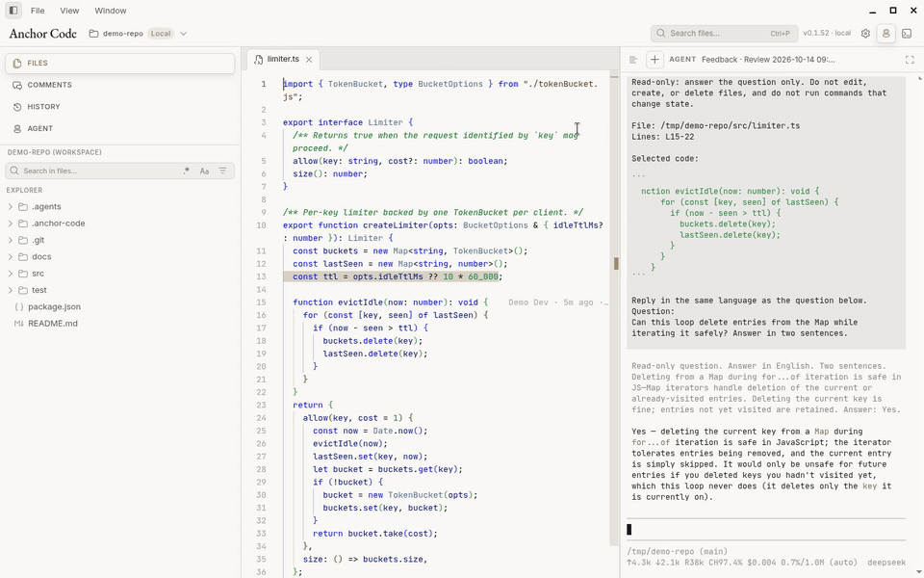Click the Search files magnifier icon
The height and width of the screenshot is (578, 924).
click(x=661, y=34)
